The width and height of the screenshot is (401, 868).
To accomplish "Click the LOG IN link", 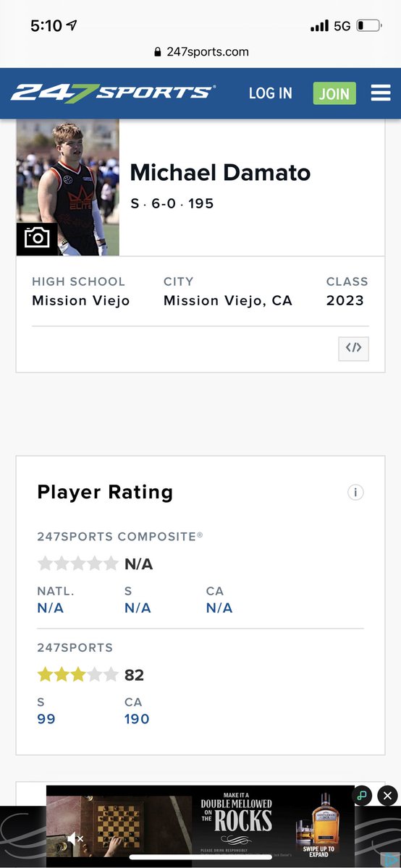I will 271,93.
